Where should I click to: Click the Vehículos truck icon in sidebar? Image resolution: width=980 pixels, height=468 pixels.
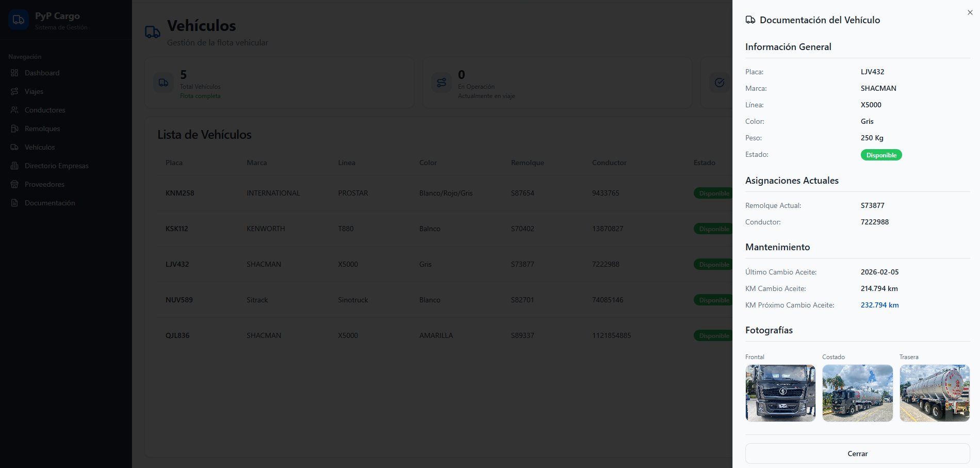(14, 147)
